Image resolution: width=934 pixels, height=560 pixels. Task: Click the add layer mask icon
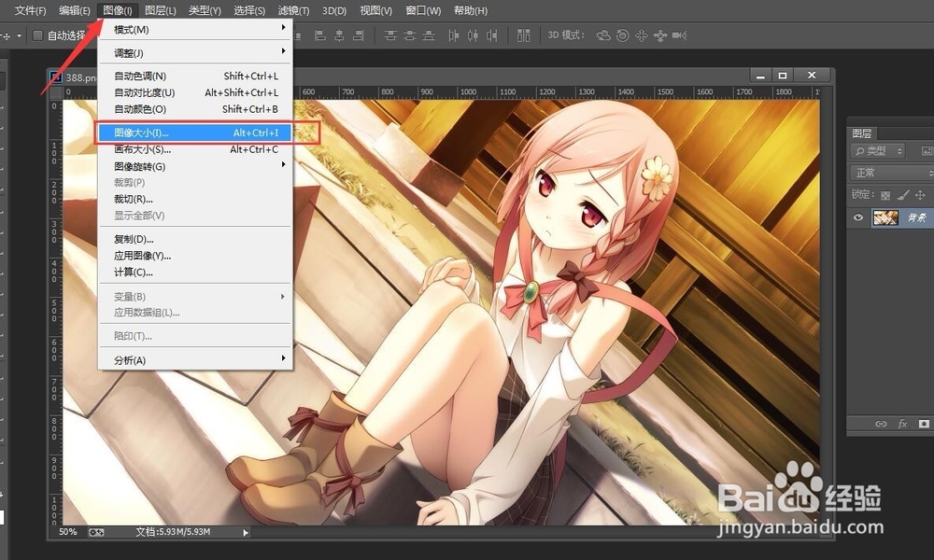pos(924,424)
